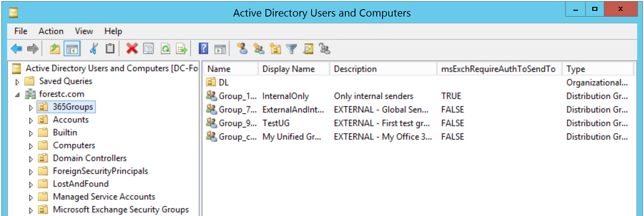Select the InternalOnly group row
The height and width of the screenshot is (216, 644).
pyautogui.click(x=285, y=96)
